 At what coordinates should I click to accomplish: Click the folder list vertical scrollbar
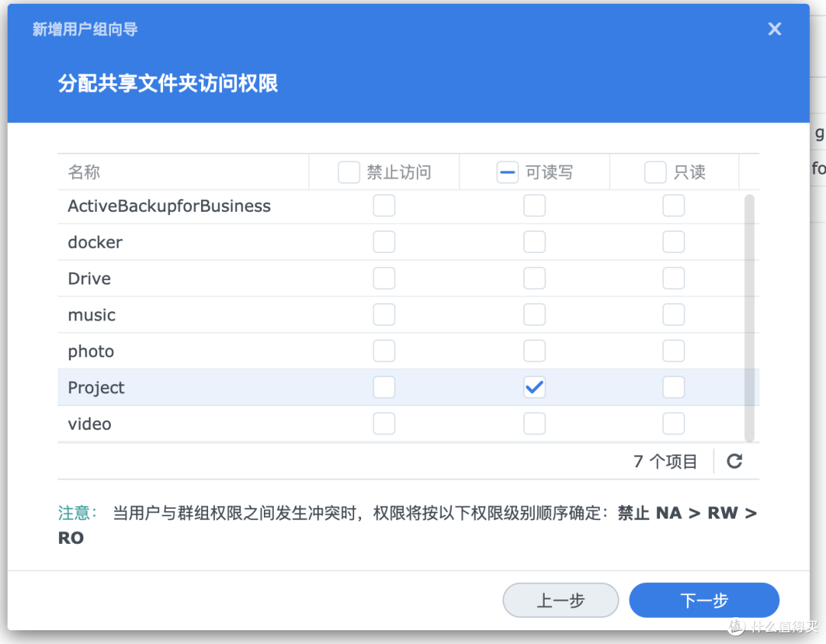(749, 318)
